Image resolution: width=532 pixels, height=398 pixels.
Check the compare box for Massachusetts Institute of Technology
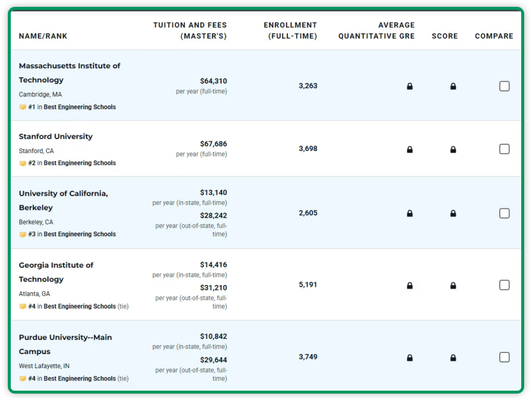(504, 86)
